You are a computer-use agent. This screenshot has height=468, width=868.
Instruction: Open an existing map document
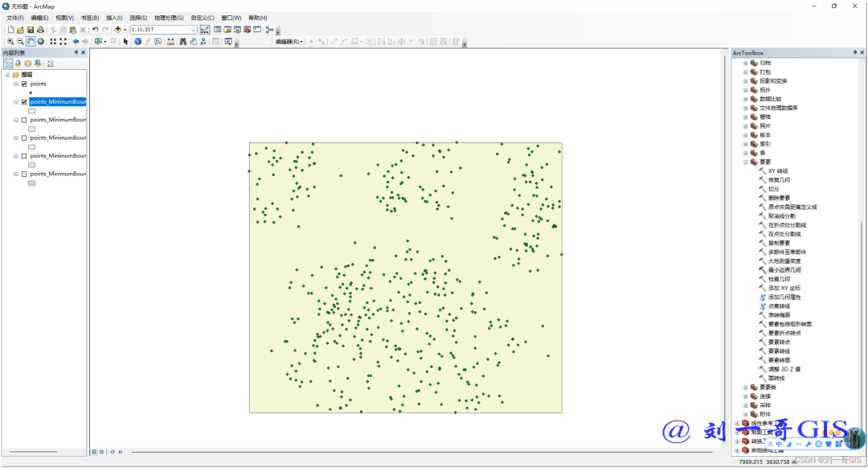pos(20,30)
